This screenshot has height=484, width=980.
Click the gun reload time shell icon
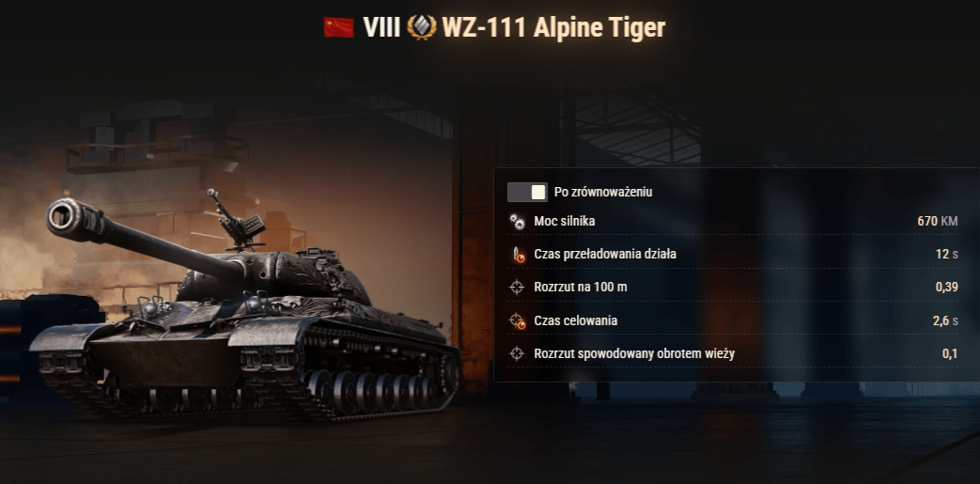[516, 255]
